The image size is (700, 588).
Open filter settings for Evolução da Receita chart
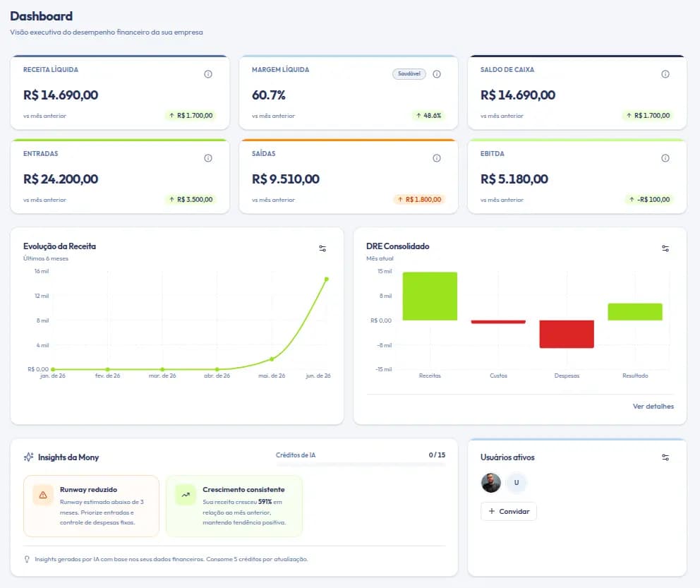tap(322, 248)
